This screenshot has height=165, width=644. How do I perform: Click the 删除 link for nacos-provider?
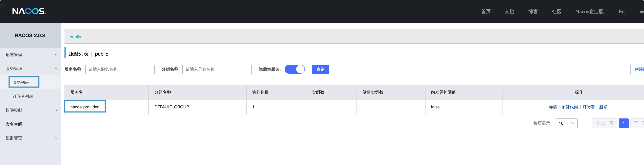coord(603,107)
